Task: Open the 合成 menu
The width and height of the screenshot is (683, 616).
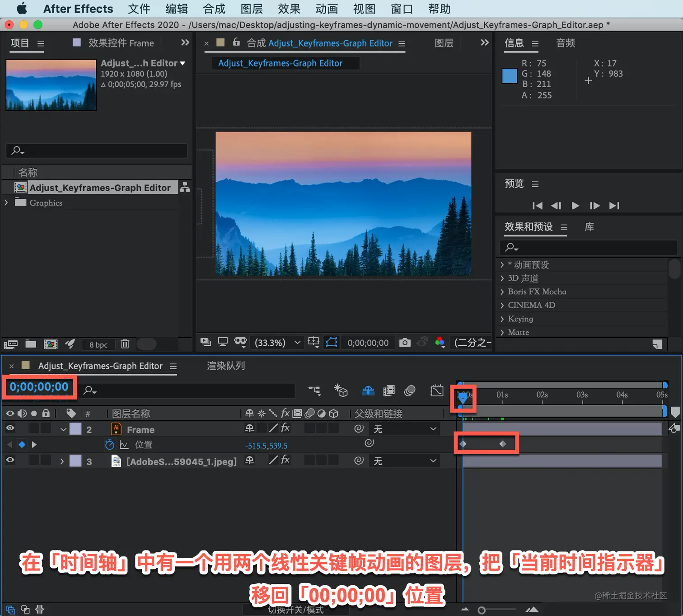Action: [214, 9]
